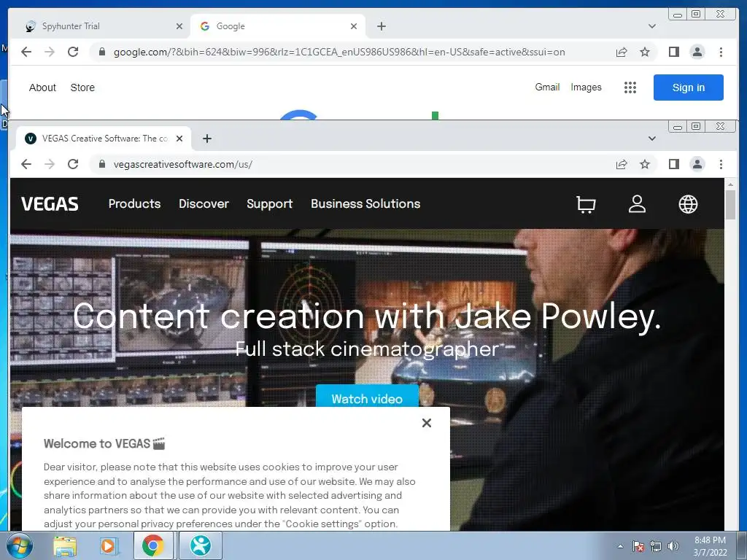Go forward in the VEGAS browser window
Image resolution: width=747 pixels, height=560 pixels.
tap(50, 164)
